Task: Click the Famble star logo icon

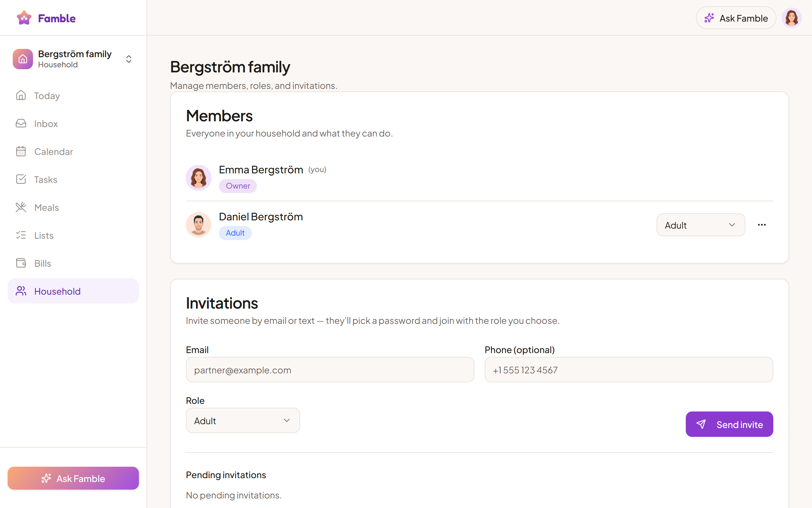Action: [24, 18]
